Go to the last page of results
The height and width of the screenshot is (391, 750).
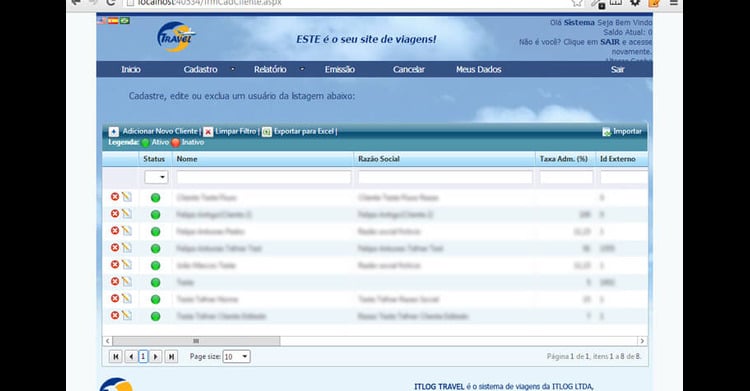171,357
